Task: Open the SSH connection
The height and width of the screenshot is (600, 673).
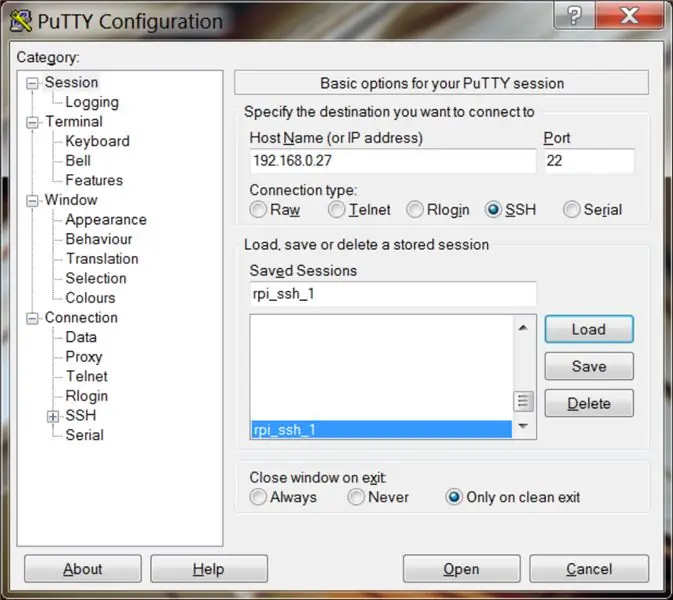Action: pos(461,569)
